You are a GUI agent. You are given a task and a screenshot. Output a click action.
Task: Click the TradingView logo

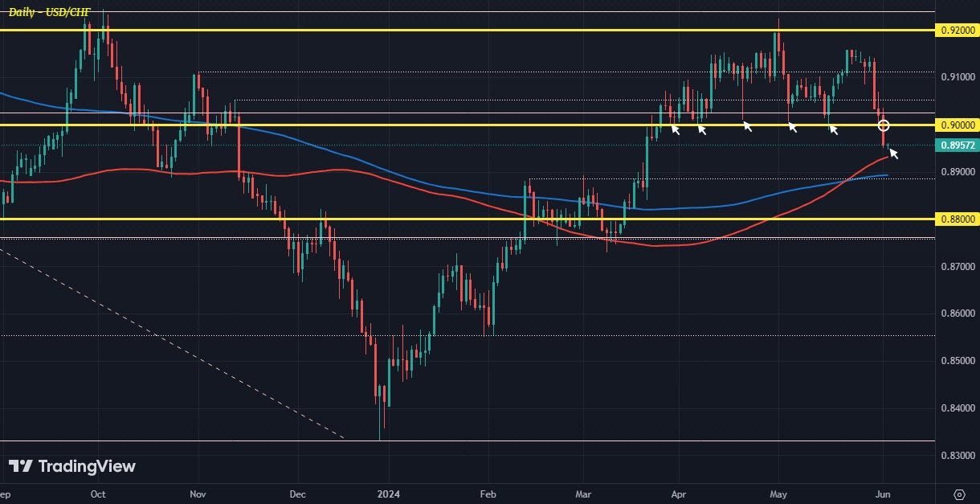[72, 466]
